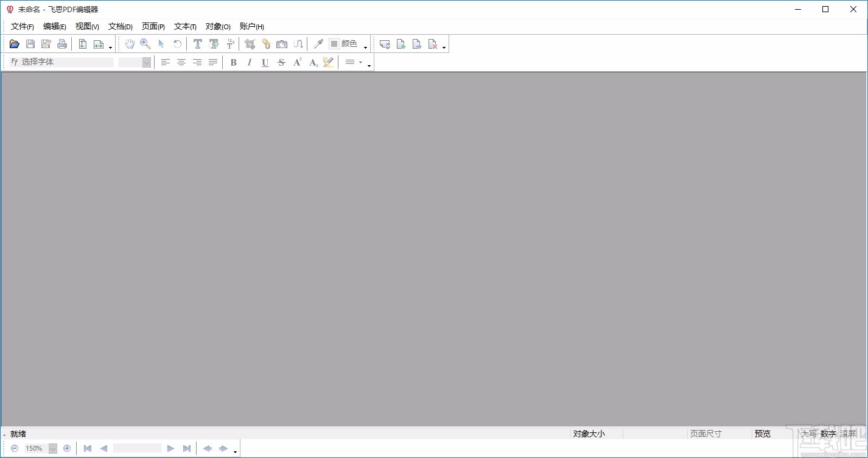
Task: Go to the next page
Action: [170, 448]
